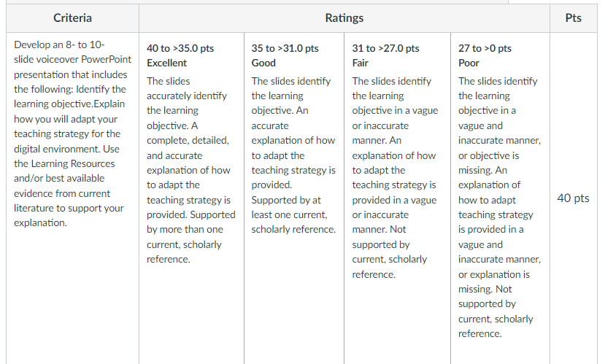Screen dimensions: 605x364
Task: Click the 31 to >27.0 pts label
Action: pos(385,48)
